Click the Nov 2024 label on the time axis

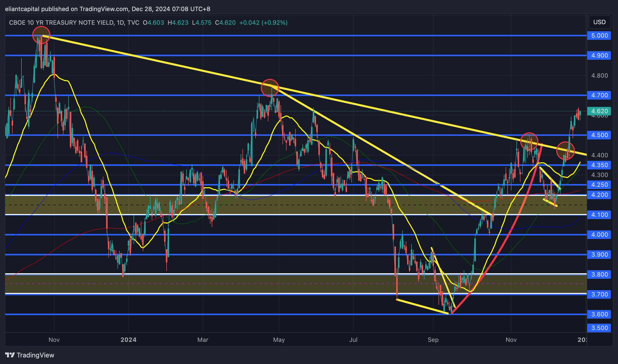click(511, 340)
